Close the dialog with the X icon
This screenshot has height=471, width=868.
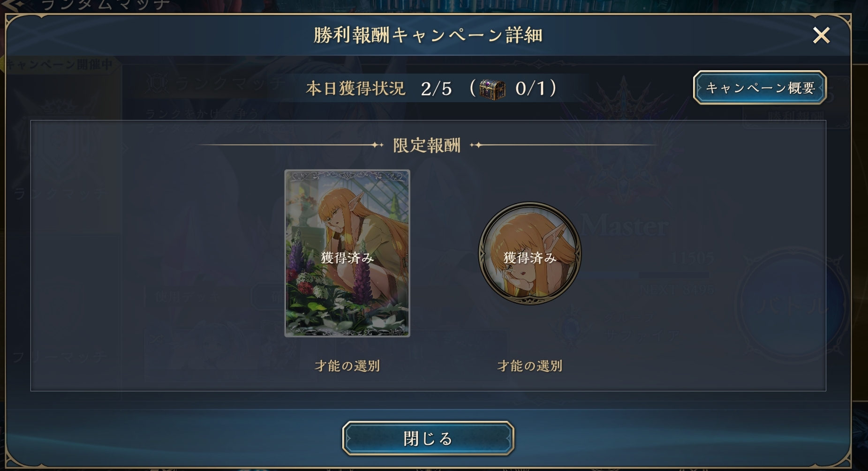(821, 35)
